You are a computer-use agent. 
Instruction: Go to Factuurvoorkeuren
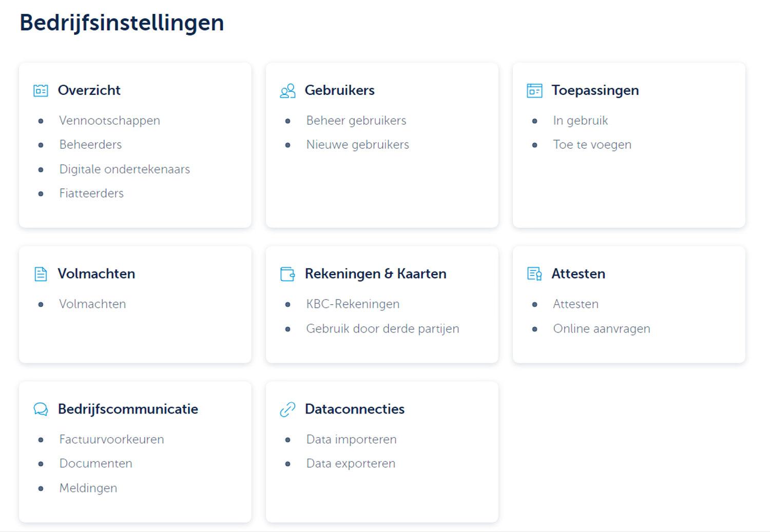coord(111,440)
